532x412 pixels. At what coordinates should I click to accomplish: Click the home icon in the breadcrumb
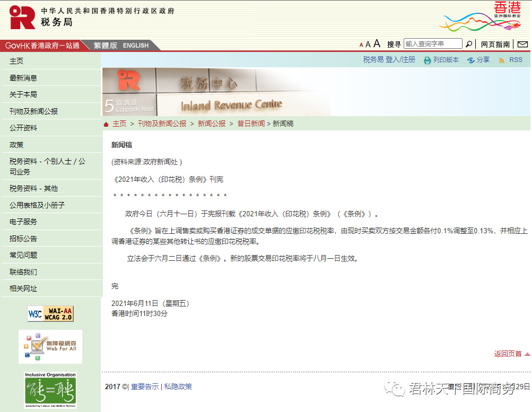pyautogui.click(x=106, y=123)
